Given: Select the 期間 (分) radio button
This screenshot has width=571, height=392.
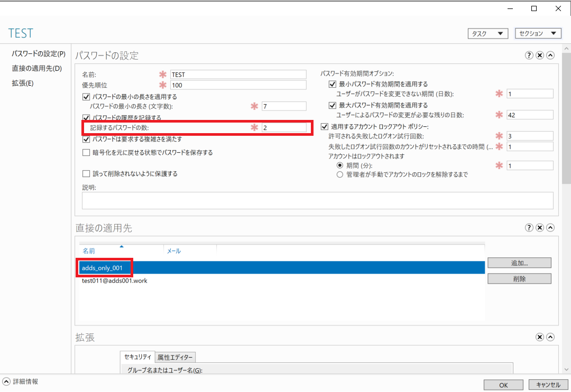Looking at the screenshot, I should [x=340, y=165].
